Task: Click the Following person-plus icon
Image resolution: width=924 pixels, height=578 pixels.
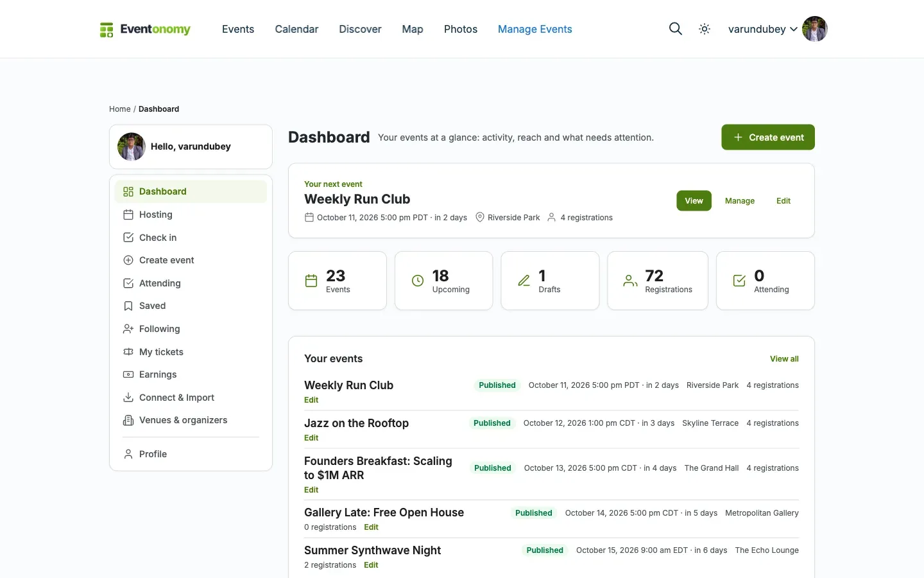Action: (x=128, y=329)
